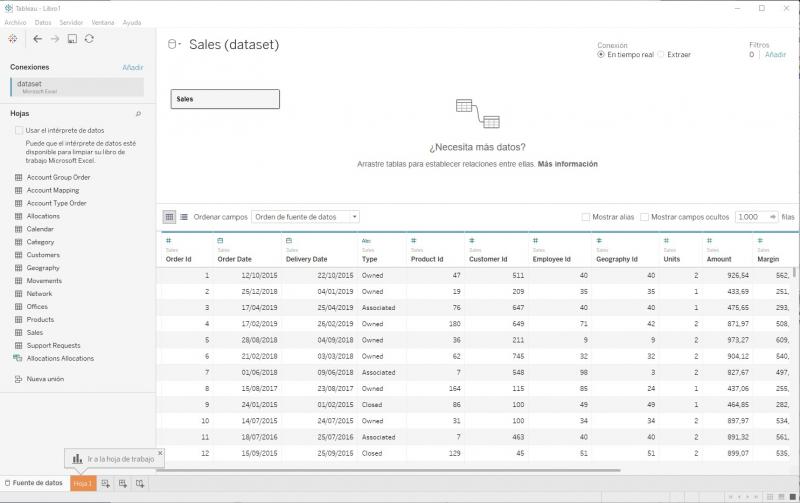Close the 'Ir a la hoja de trabajo' tooltip
Viewport: 800px width, 503px height.
pos(160,452)
